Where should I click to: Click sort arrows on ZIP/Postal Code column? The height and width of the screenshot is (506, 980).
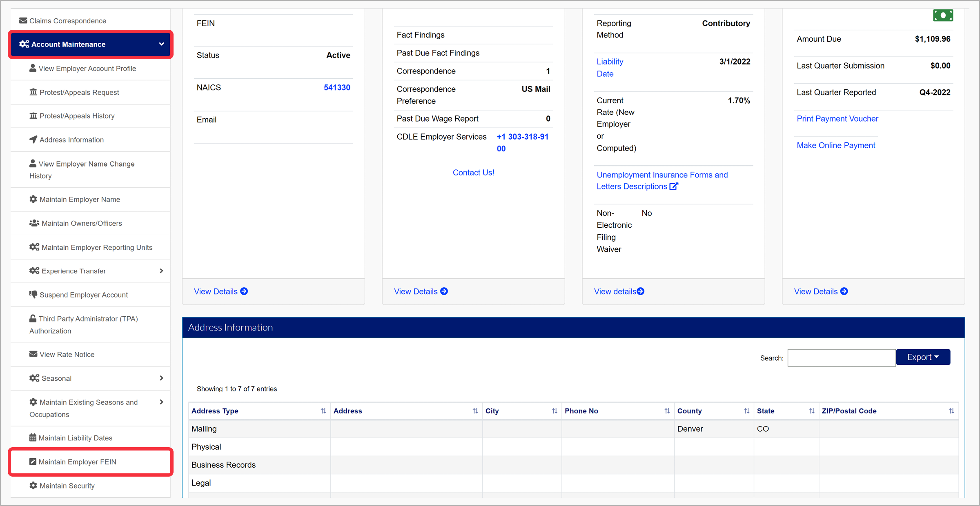pyautogui.click(x=951, y=411)
